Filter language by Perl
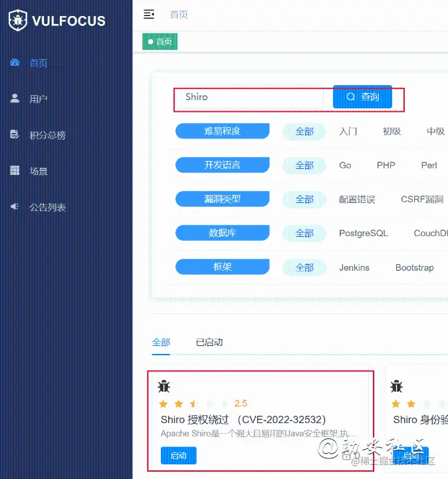This screenshot has height=479, width=448. click(x=429, y=165)
